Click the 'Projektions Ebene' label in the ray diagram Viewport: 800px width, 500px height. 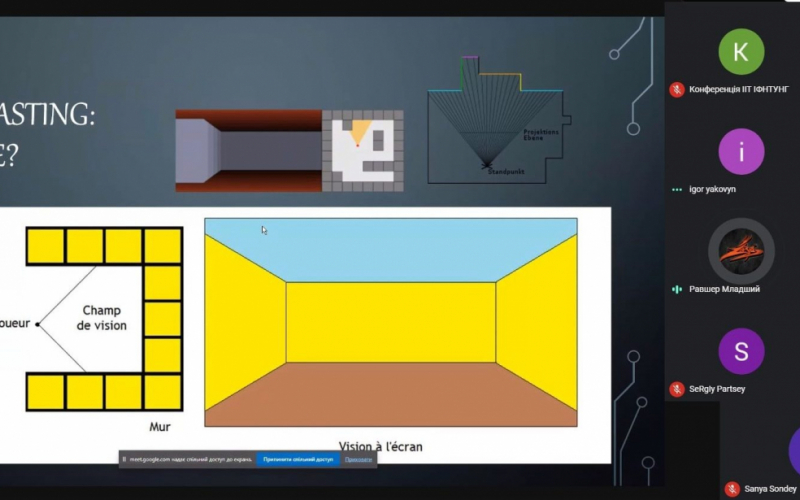[541, 135]
